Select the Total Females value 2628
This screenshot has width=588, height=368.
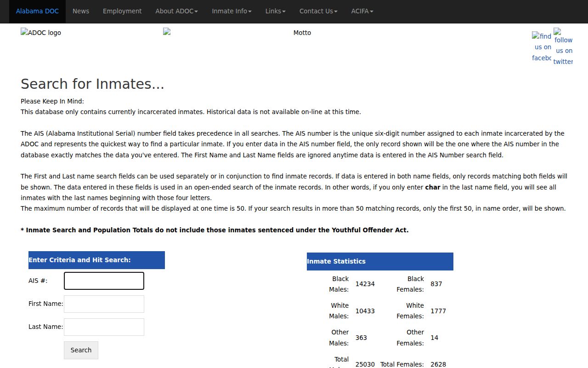(x=438, y=364)
